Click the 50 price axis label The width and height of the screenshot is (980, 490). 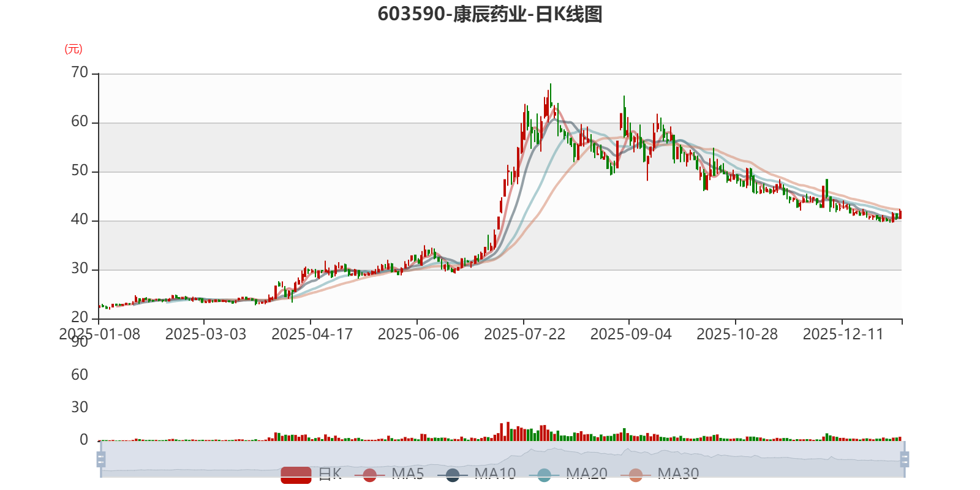80,171
